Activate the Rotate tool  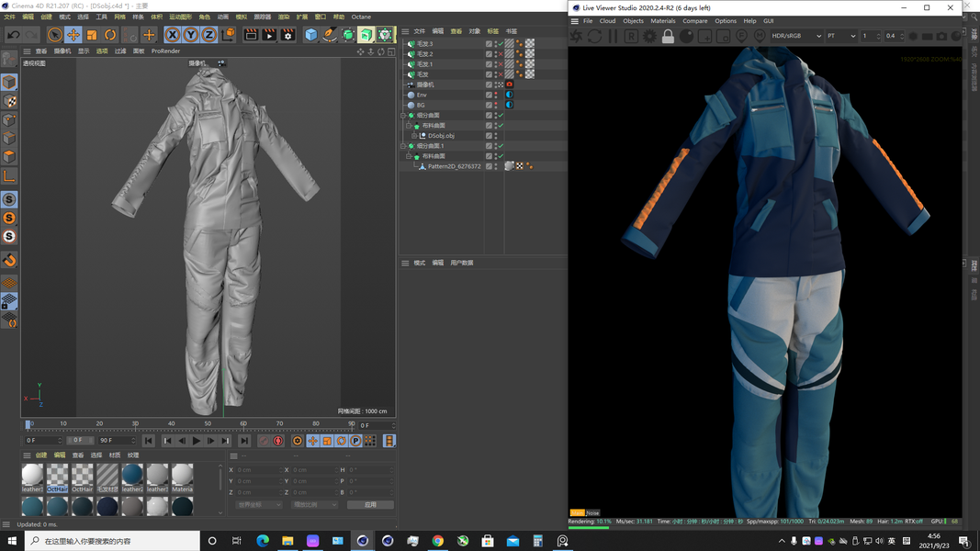point(110,35)
